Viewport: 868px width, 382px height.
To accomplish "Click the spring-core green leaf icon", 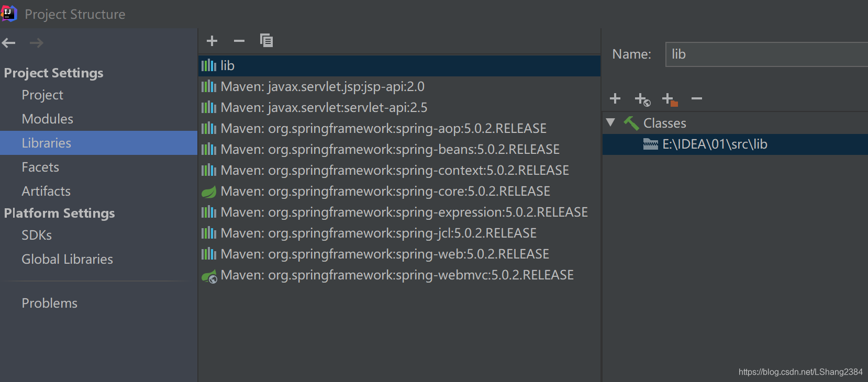I will pos(209,192).
